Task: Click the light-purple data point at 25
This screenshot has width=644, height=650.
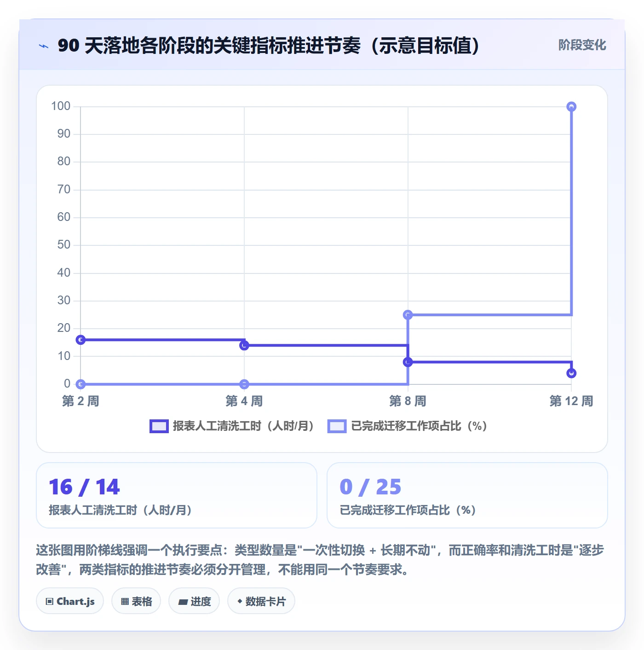Action: 408,315
